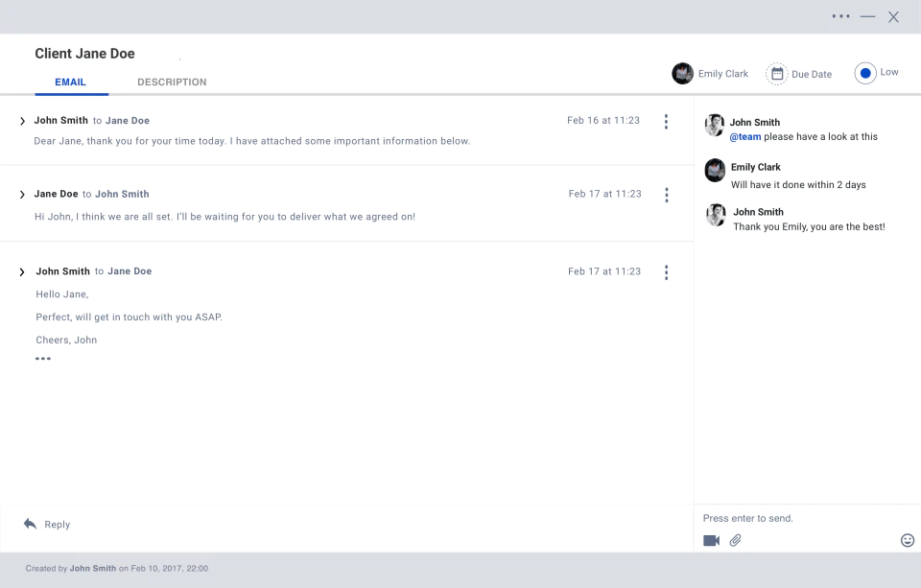
Task: Collapse the third email from John Smith
Action: [x=22, y=272]
